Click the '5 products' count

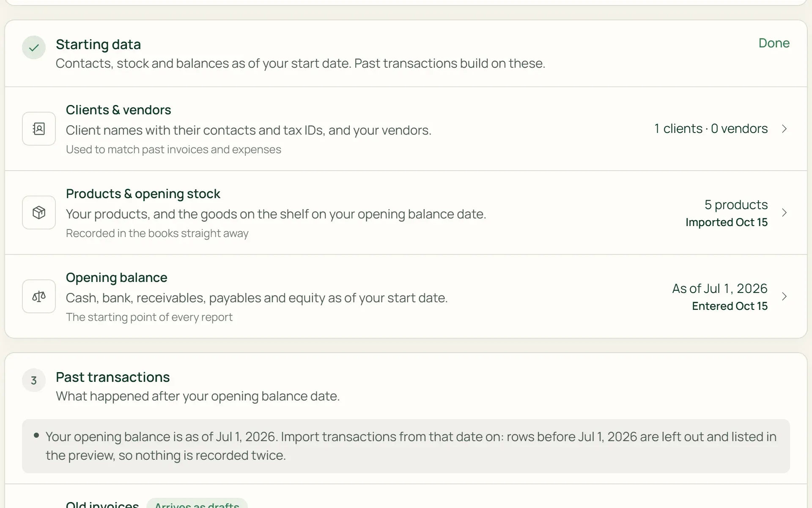736,205
